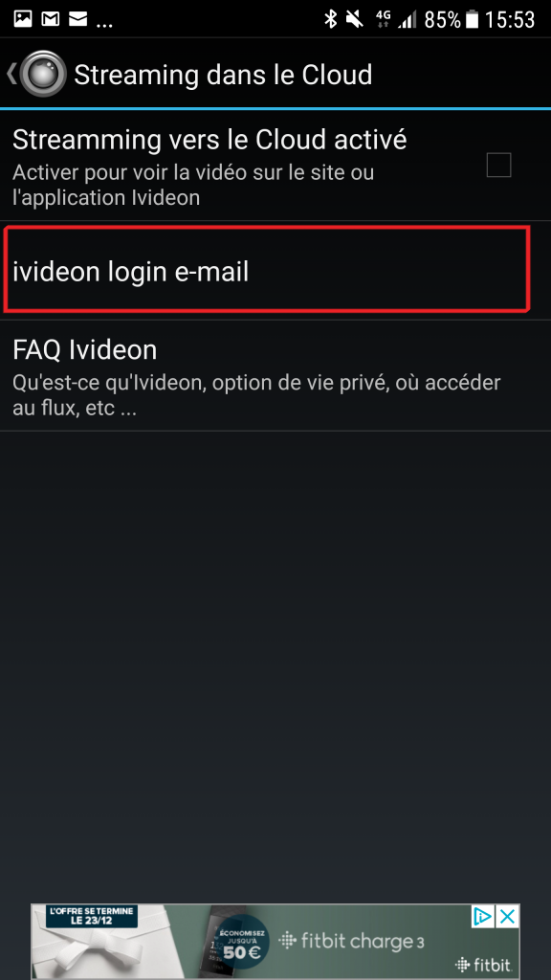Tap the Bluetooth status icon

coord(330,19)
